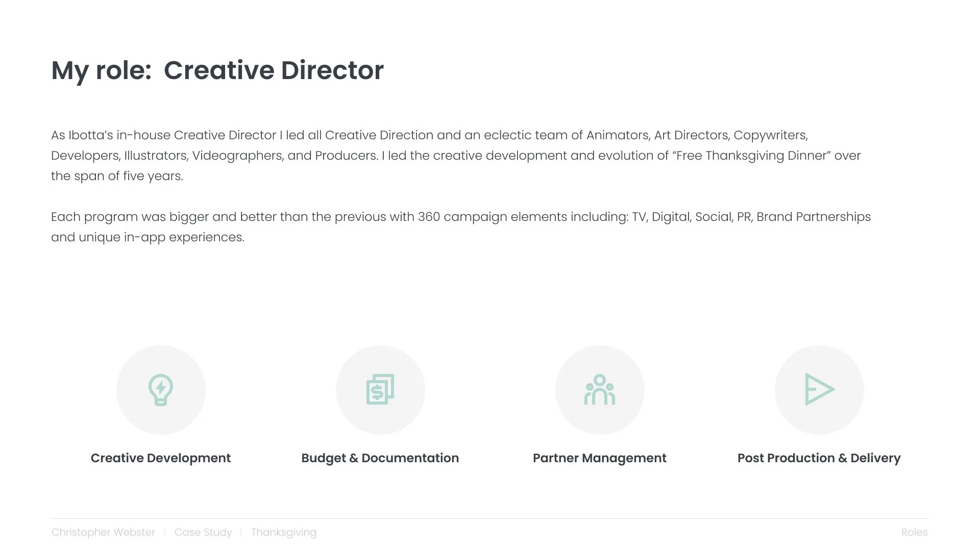Click the paragraph starting As Ibotta's in-house

tap(456, 156)
